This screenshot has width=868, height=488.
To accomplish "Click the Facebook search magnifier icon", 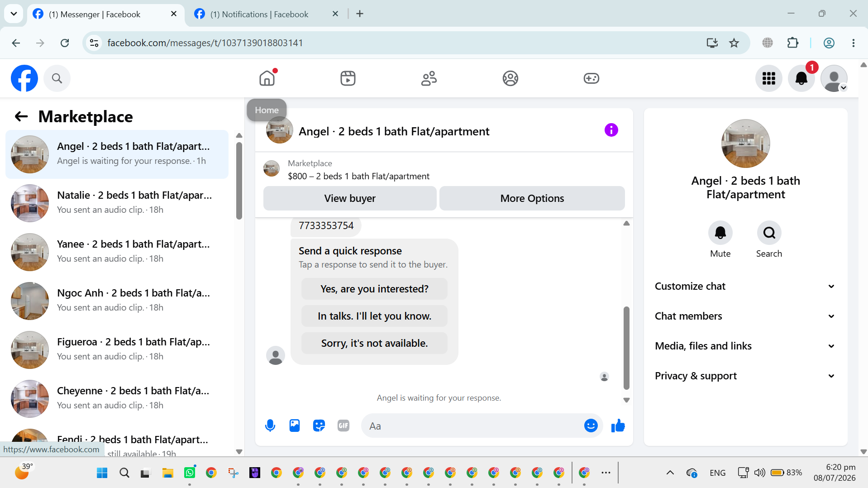I will point(57,78).
